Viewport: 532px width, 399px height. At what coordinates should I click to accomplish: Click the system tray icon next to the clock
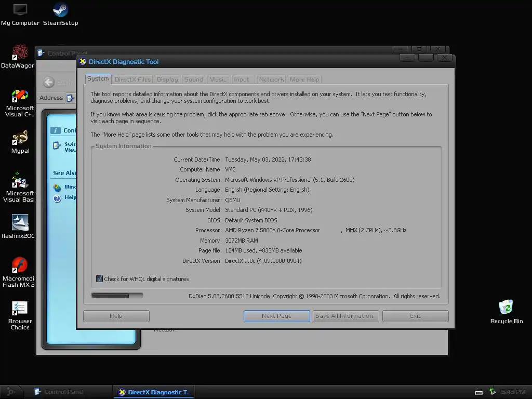(x=493, y=392)
